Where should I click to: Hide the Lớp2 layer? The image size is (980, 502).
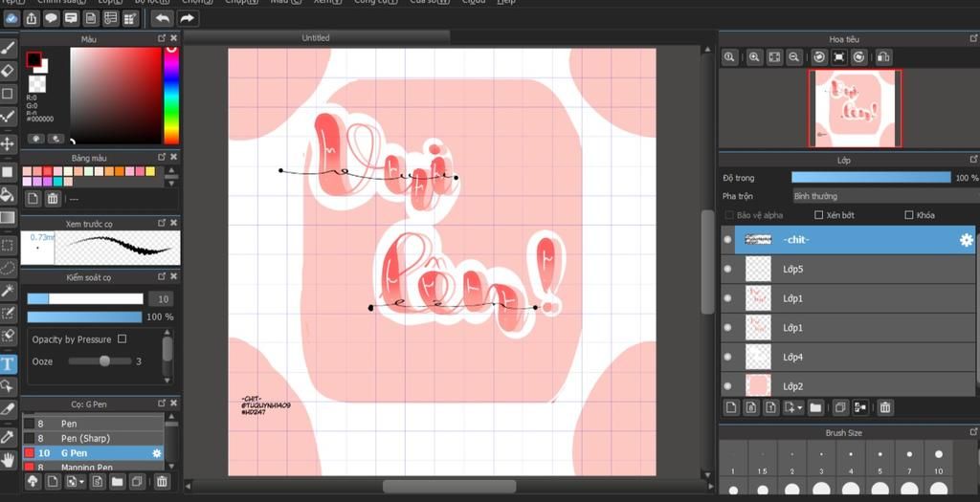pos(727,386)
